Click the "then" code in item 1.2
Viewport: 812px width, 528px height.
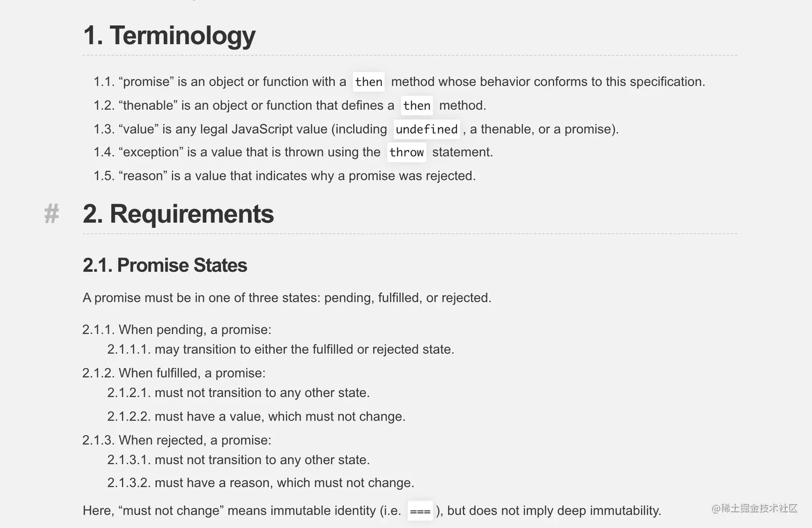(417, 105)
